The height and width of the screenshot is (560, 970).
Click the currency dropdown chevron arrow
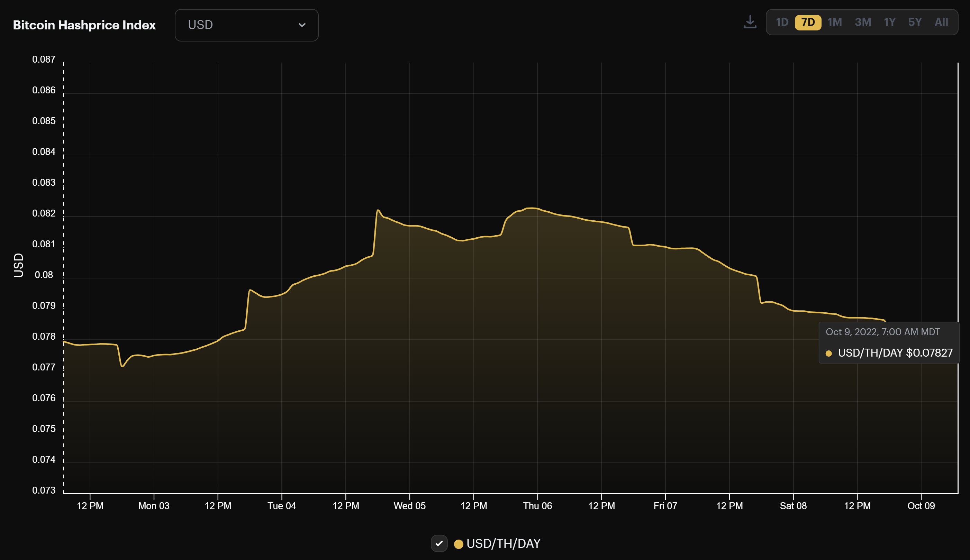pyautogui.click(x=302, y=25)
